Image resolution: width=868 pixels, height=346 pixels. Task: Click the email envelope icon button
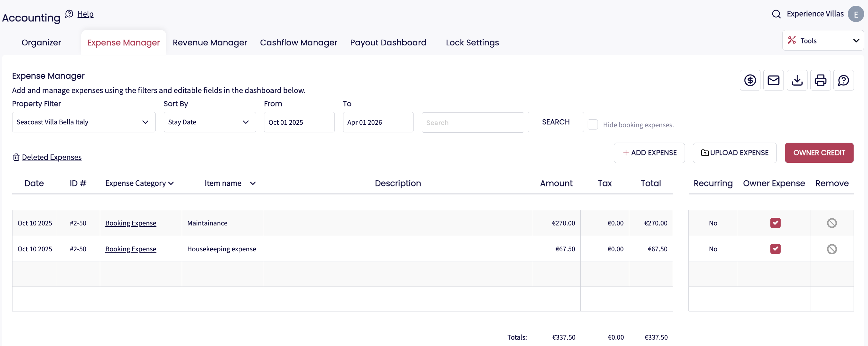pos(773,80)
